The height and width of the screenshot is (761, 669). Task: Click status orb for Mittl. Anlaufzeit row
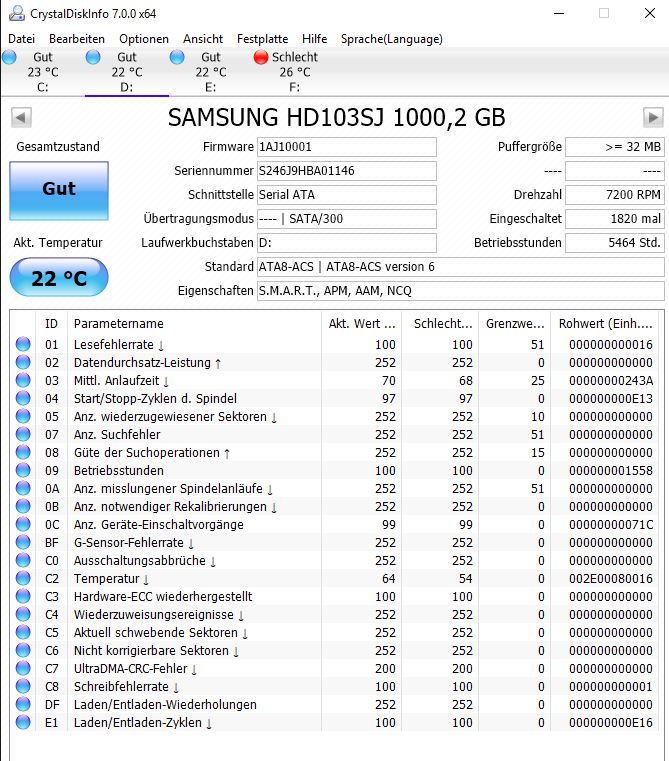[x=23, y=380]
